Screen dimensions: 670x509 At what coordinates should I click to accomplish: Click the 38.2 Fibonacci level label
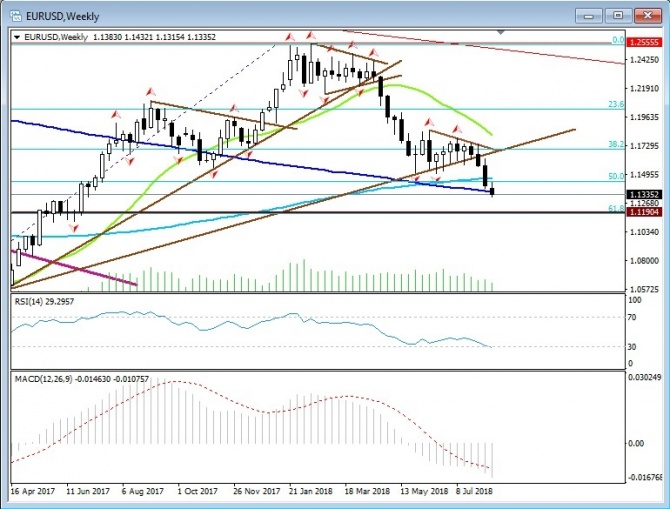(x=616, y=144)
